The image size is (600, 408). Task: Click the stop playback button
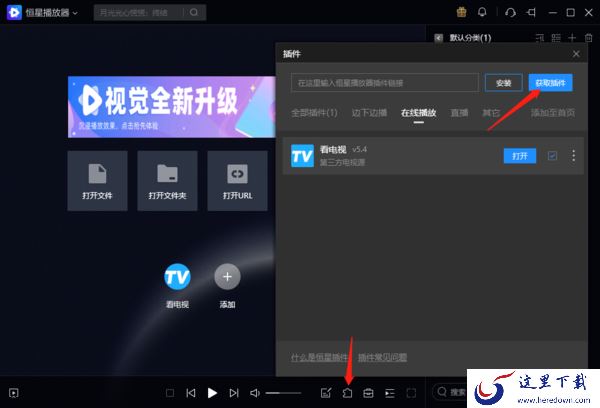pos(170,393)
